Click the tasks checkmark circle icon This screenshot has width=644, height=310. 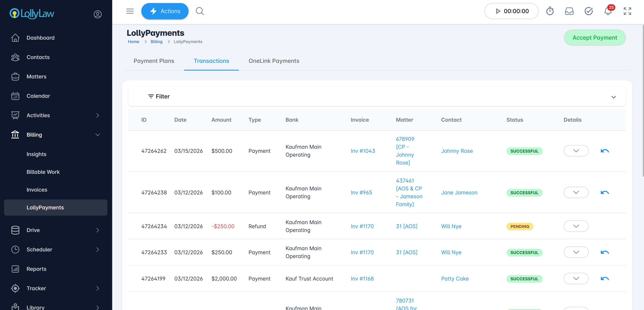[588, 11]
